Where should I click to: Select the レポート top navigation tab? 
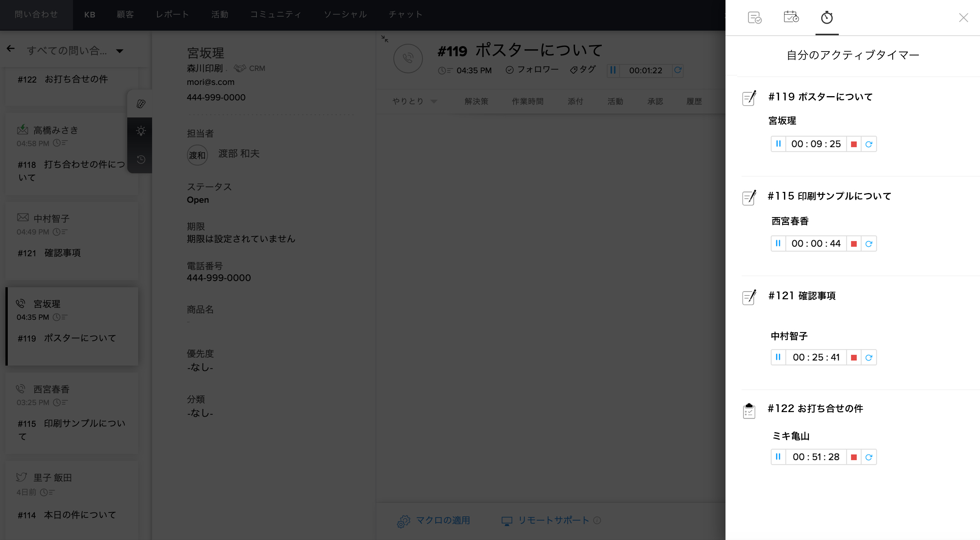click(x=173, y=15)
